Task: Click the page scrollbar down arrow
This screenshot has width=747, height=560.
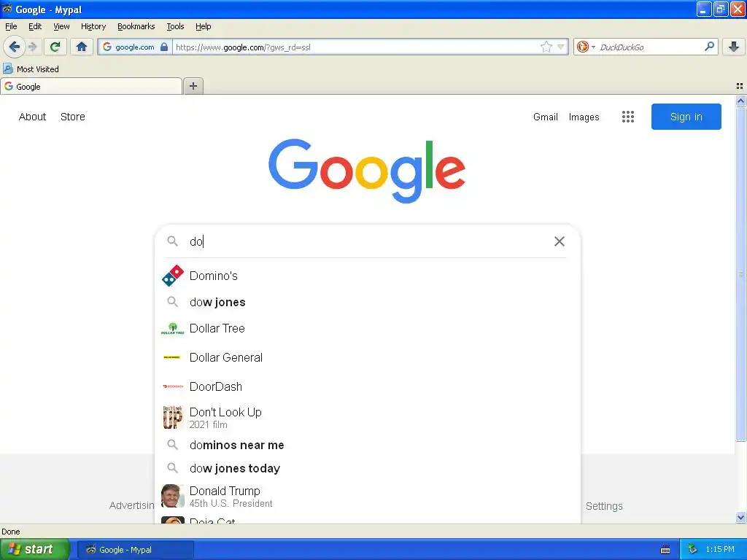Action: [740, 517]
